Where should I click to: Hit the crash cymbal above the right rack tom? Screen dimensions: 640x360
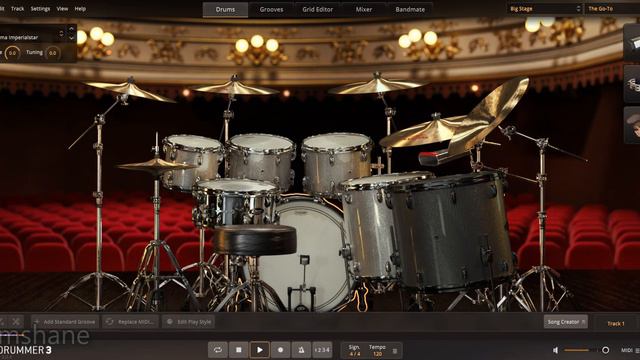(376, 86)
